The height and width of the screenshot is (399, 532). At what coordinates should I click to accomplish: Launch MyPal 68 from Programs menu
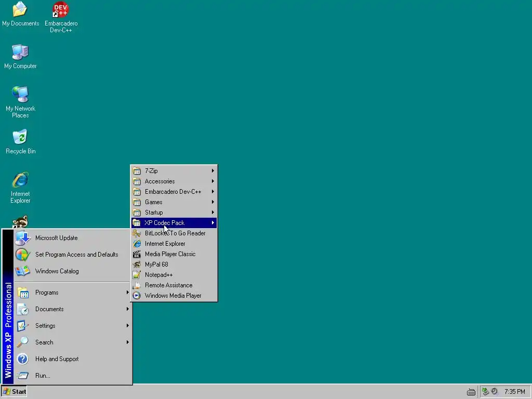point(174,264)
